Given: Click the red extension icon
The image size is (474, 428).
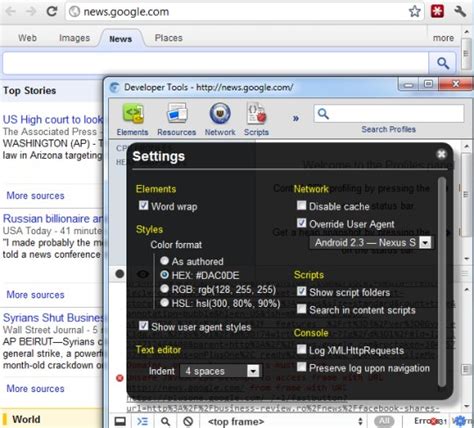Looking at the screenshot, I should (438, 12).
